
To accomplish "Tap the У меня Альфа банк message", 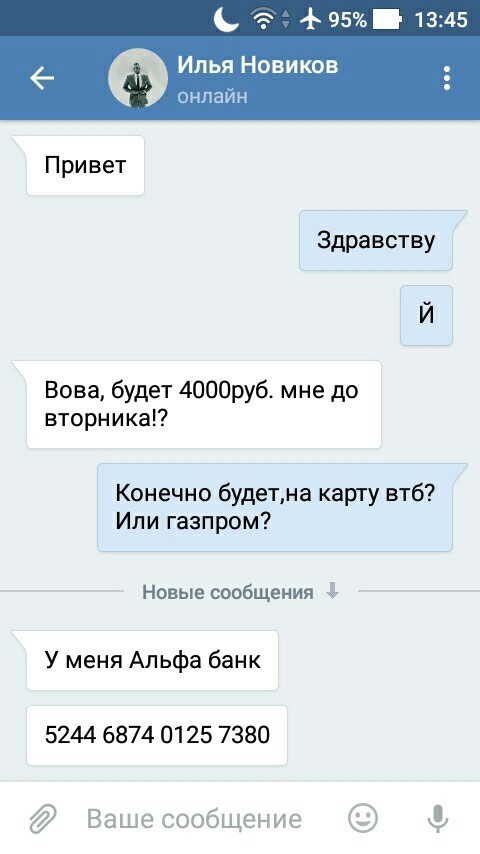I will click(153, 660).
